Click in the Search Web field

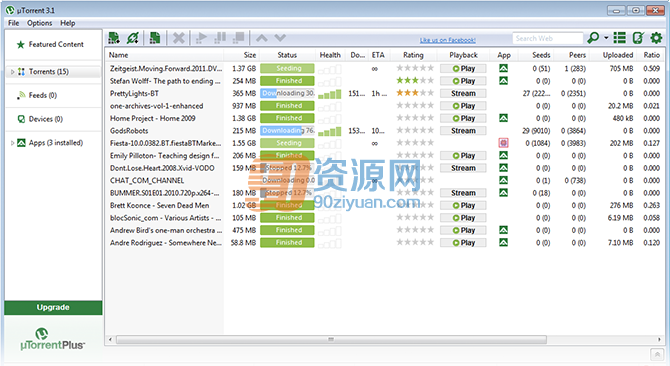pyautogui.click(x=547, y=38)
